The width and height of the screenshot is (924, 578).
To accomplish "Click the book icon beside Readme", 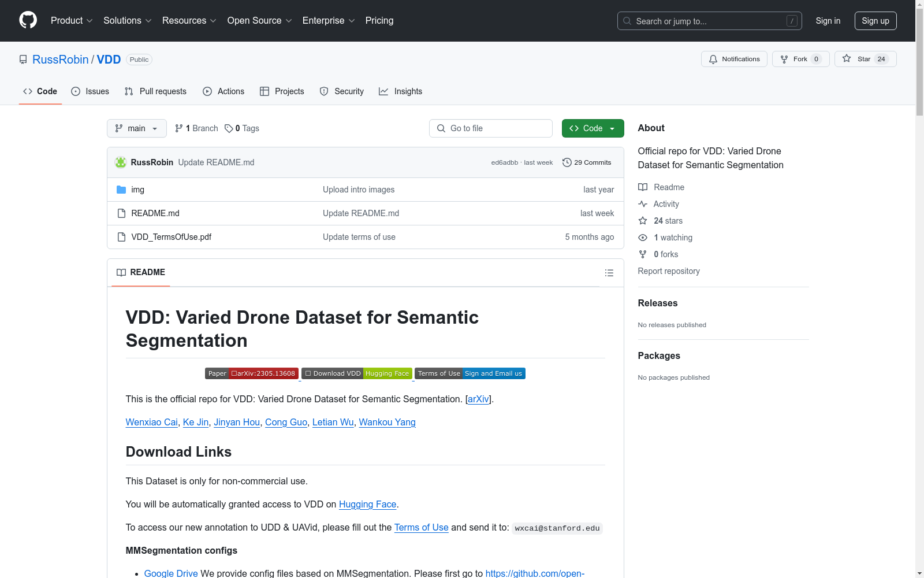I will pyautogui.click(x=643, y=187).
